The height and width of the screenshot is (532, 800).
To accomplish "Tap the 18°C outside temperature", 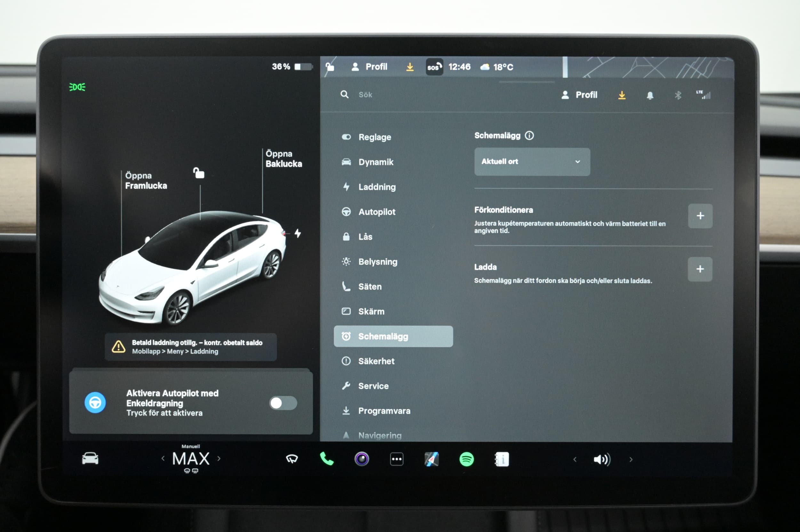I will coord(503,67).
